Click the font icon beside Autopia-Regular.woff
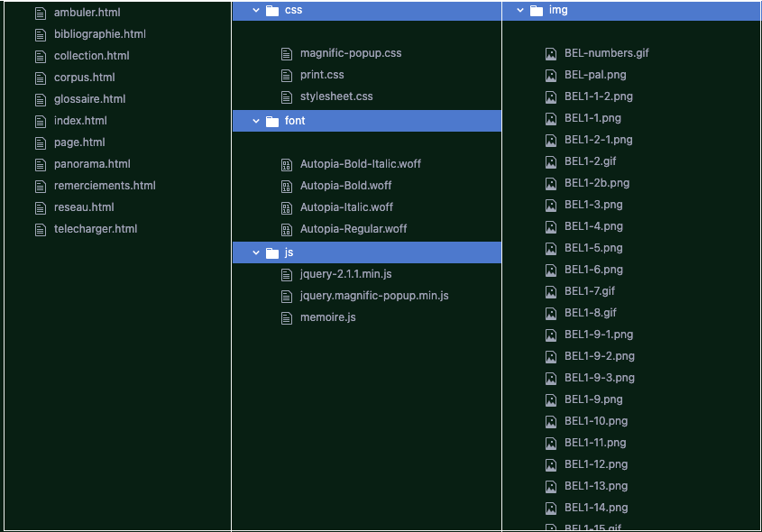The image size is (762, 532). point(286,229)
